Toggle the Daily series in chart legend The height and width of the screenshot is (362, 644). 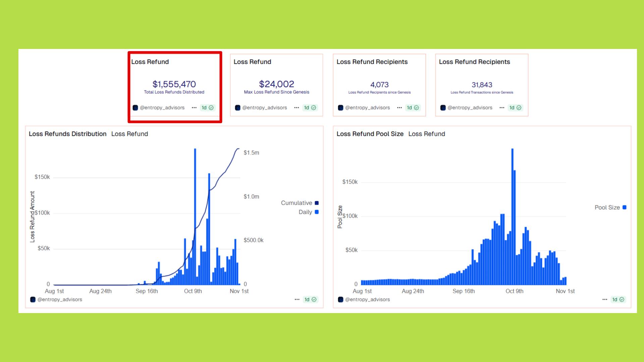305,212
